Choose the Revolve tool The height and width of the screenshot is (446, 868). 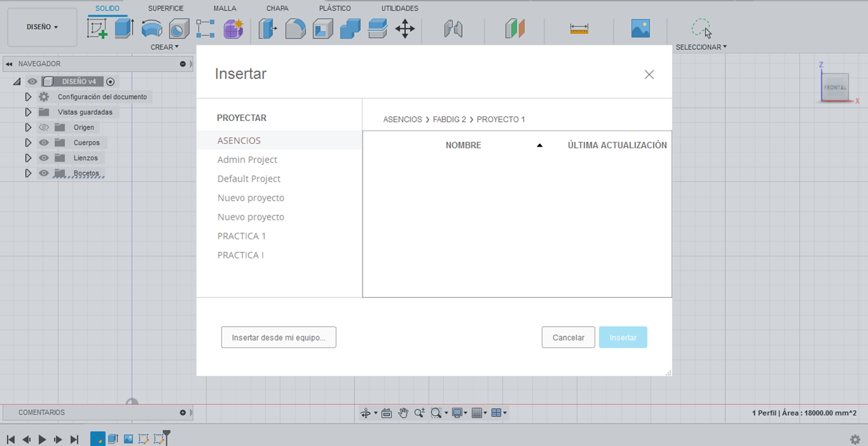click(x=151, y=29)
